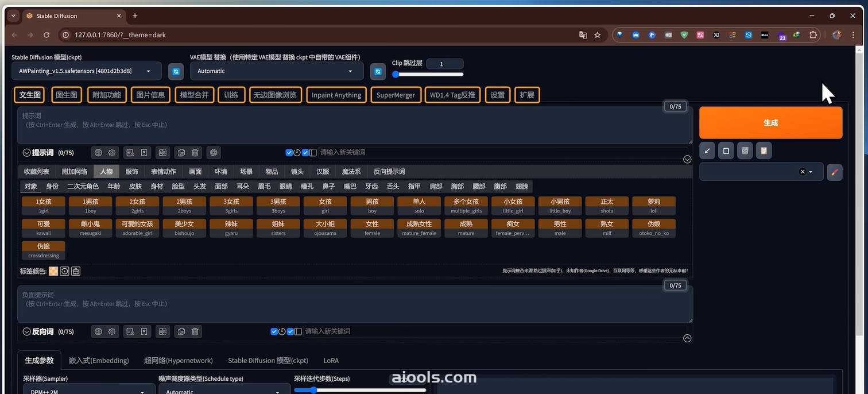Reload the browser page

[x=46, y=35]
